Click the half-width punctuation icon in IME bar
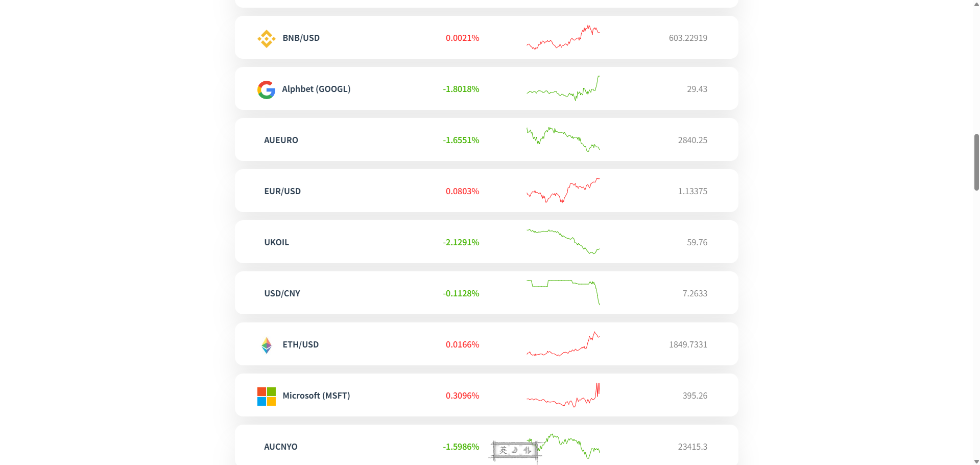The width and height of the screenshot is (980, 465). pos(527,450)
